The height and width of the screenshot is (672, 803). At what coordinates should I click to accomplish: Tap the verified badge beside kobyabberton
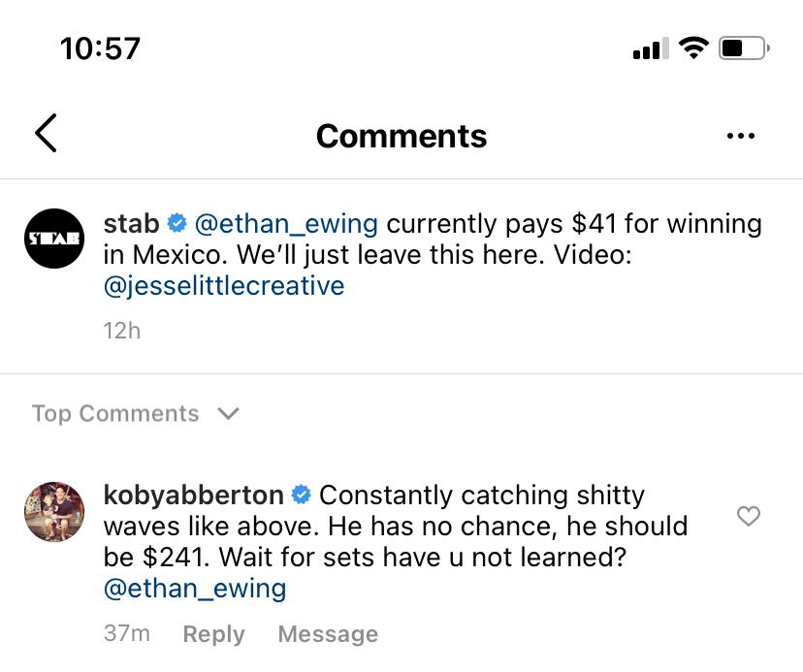click(x=302, y=495)
